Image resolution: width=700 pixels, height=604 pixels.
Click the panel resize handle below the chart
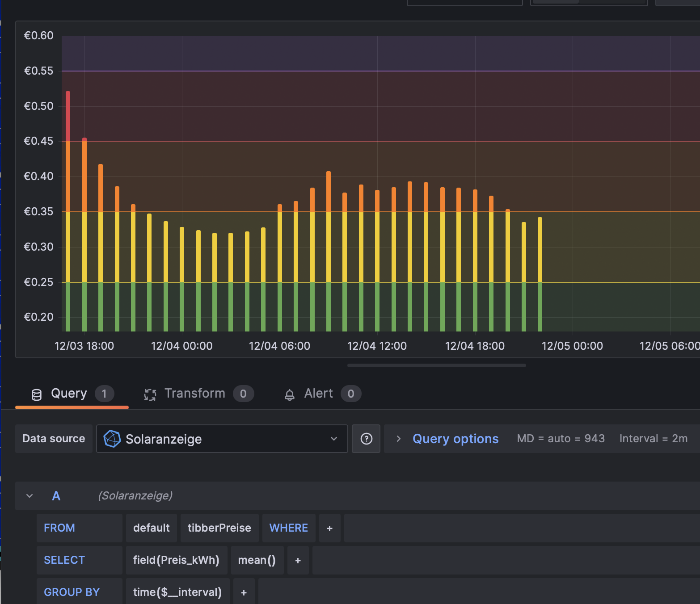[x=436, y=366]
